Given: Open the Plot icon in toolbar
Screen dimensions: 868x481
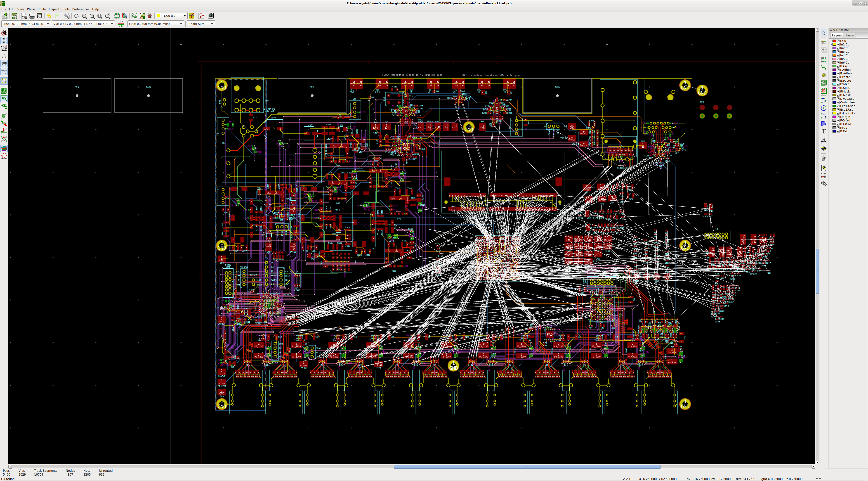Looking at the screenshot, I should pos(39,16).
